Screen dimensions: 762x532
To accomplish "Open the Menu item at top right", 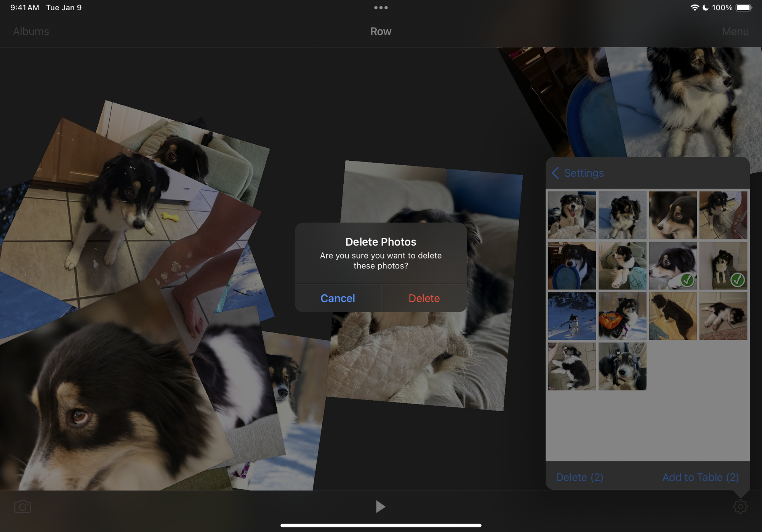I will coord(735,32).
